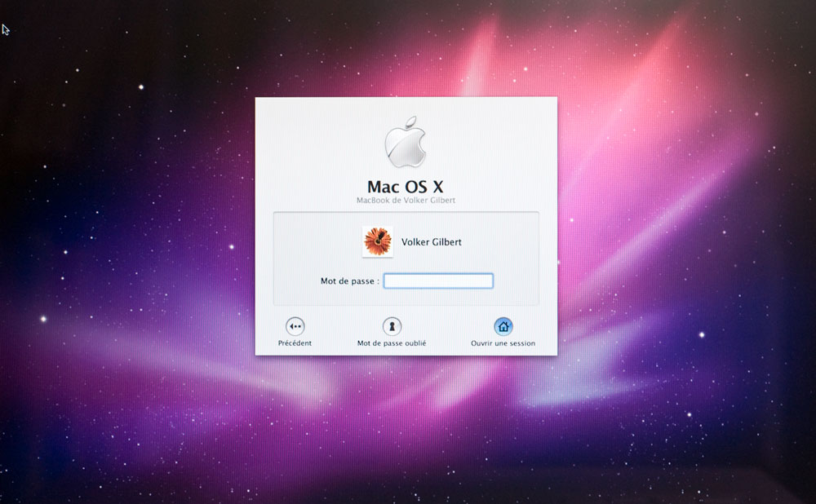This screenshot has width=816, height=504.
Task: Click the Mot de passe oublié keyhole icon
Action: (x=392, y=327)
